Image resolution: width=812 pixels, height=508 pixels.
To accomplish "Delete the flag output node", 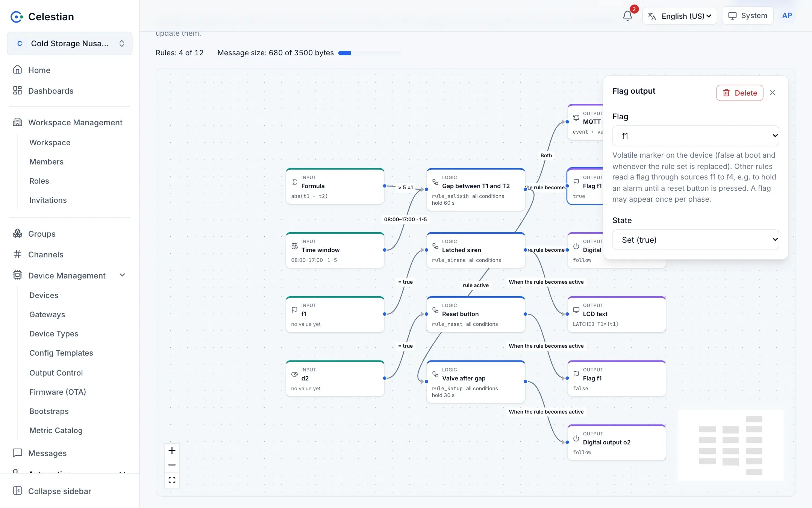I will [739, 93].
